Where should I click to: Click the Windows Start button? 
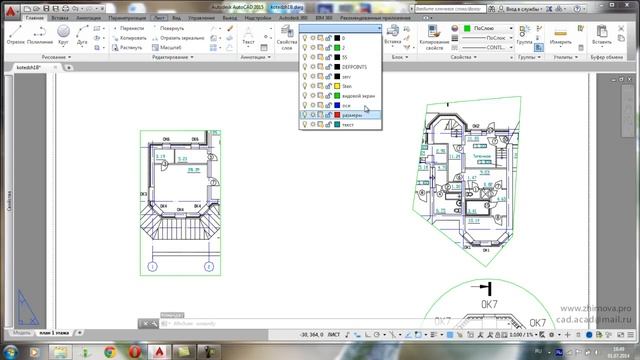click(x=11, y=352)
